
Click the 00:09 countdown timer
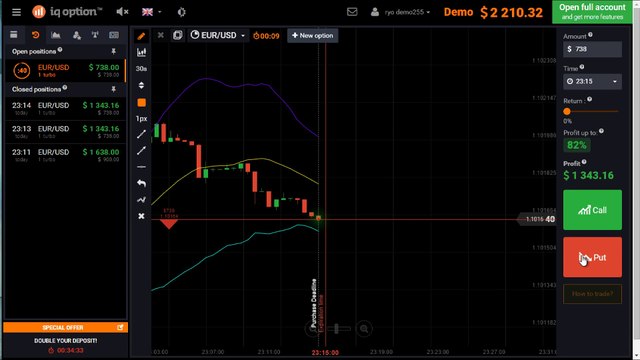pyautogui.click(x=266, y=36)
